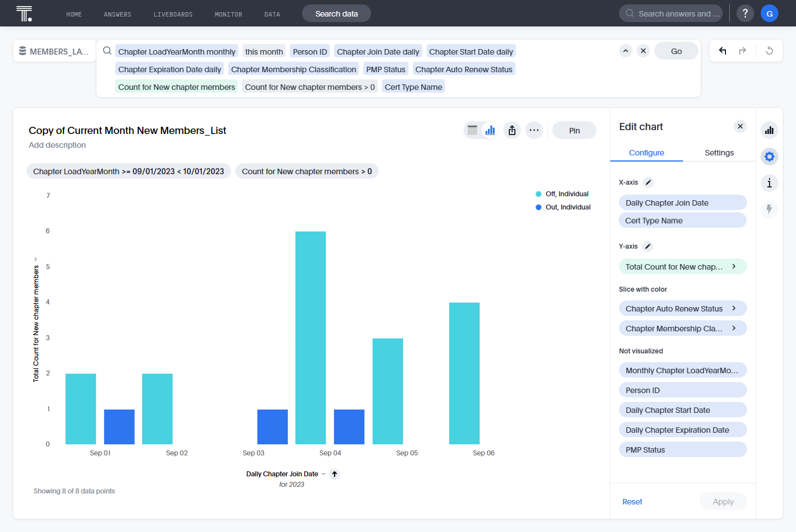Click the redo arrow icon
This screenshot has width=796, height=532.
(x=743, y=51)
